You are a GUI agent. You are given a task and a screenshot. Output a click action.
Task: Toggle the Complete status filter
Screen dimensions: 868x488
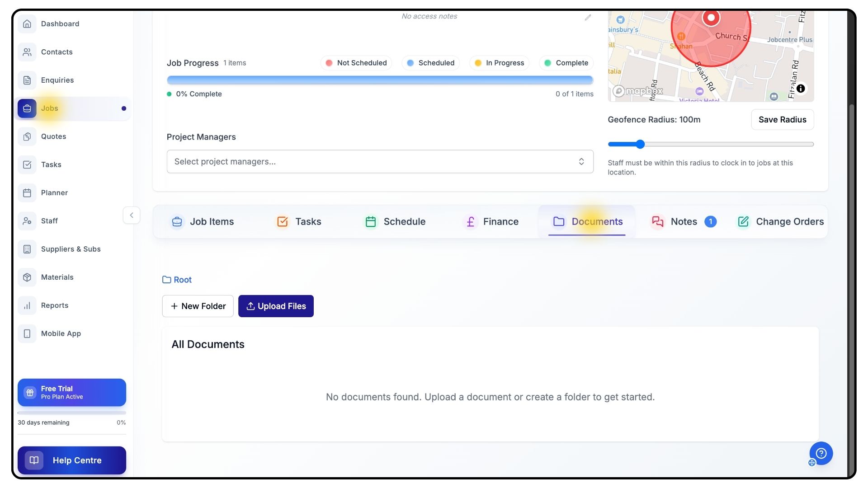point(566,63)
